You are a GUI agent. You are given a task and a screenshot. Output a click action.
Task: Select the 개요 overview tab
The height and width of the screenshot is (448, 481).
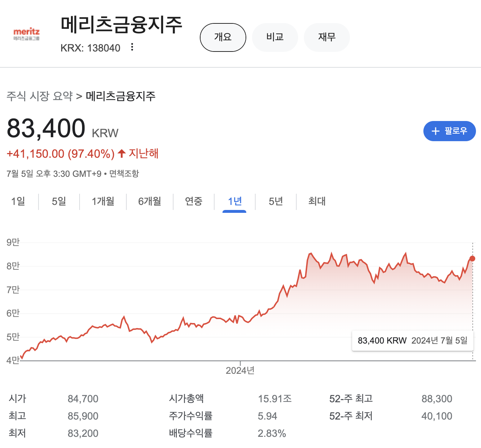(223, 37)
